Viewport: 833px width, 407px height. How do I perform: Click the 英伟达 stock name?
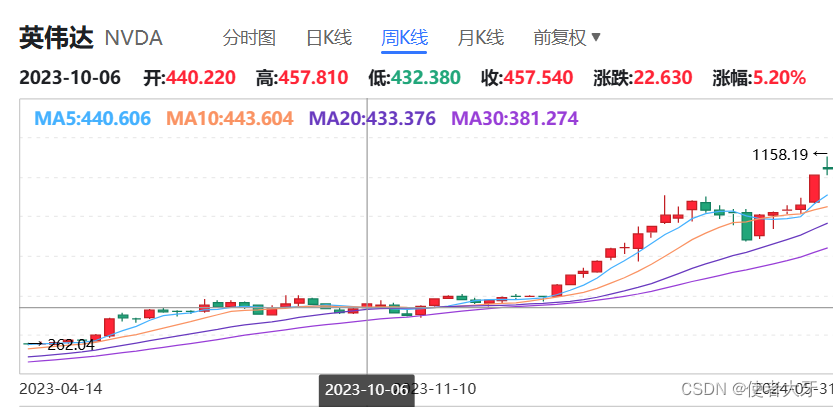point(56,38)
